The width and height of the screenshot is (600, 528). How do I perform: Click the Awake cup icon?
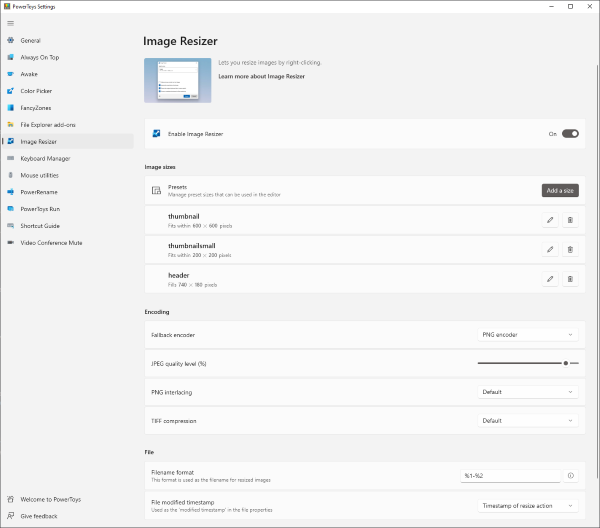pyautogui.click(x=11, y=74)
